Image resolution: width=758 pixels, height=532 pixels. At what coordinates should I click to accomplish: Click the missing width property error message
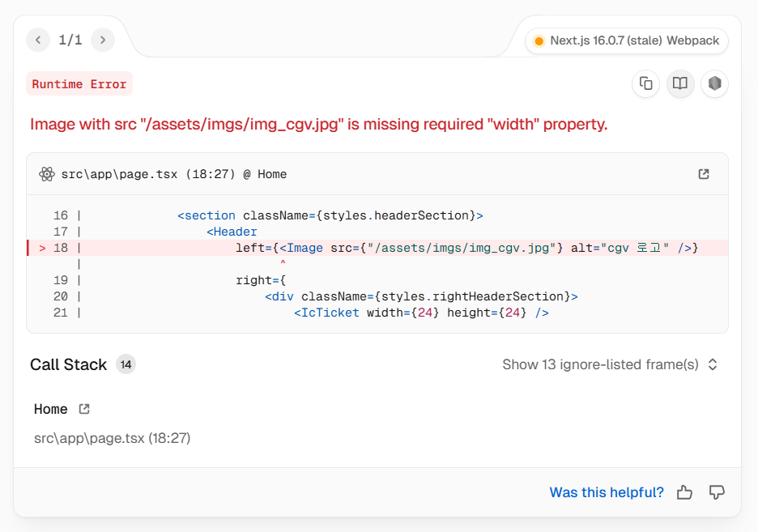click(x=318, y=125)
